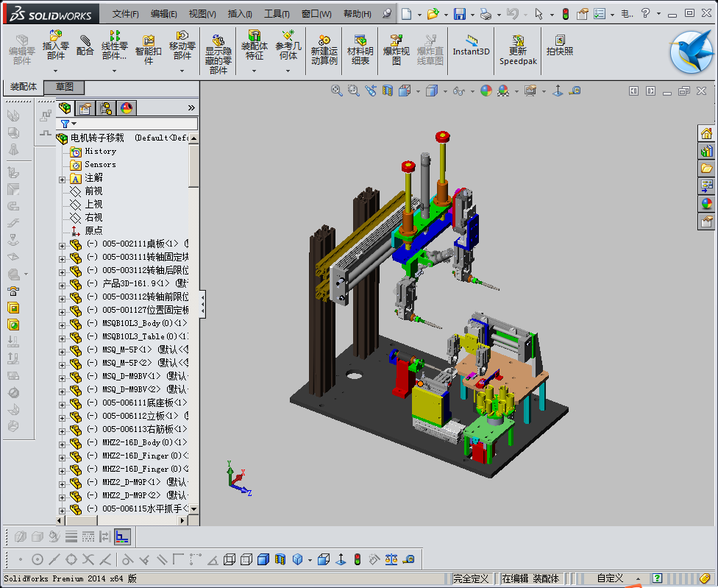Open the DisplayManager color ball tab
Screen dimensions: 718x588
126,108
